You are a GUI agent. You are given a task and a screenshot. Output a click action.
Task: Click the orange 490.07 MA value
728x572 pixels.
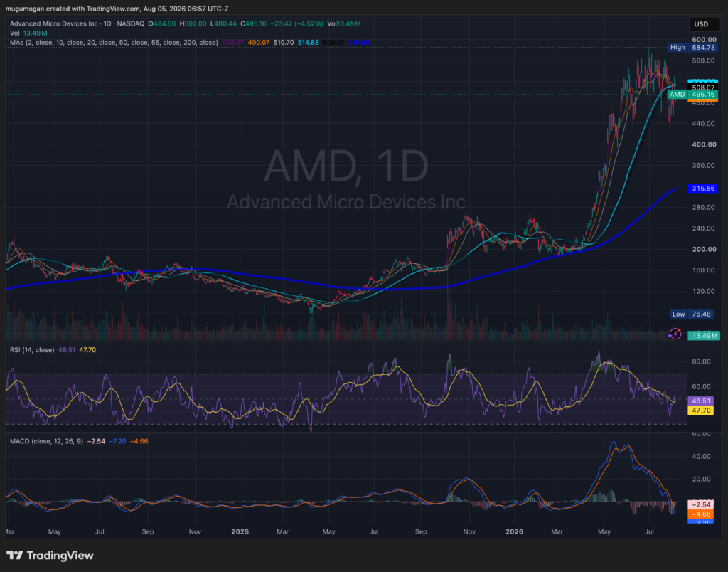pyautogui.click(x=259, y=42)
